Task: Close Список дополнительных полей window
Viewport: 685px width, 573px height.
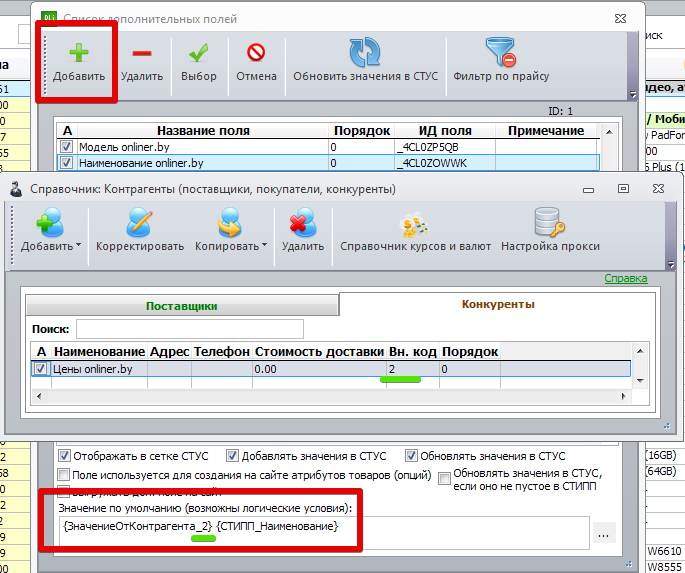Action: [x=620, y=18]
